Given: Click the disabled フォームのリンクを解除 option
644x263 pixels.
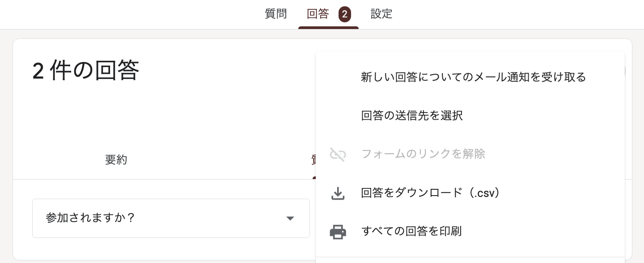Looking at the screenshot, I should coord(423,154).
